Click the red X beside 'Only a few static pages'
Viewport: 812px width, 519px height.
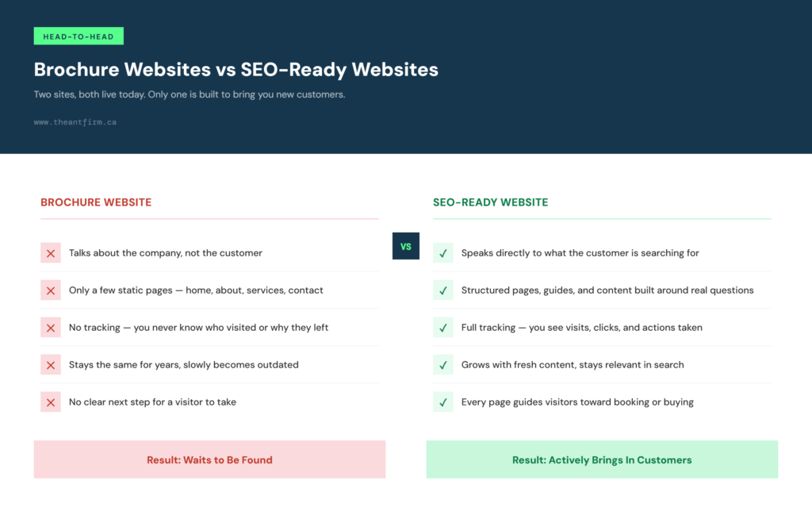pos(51,290)
